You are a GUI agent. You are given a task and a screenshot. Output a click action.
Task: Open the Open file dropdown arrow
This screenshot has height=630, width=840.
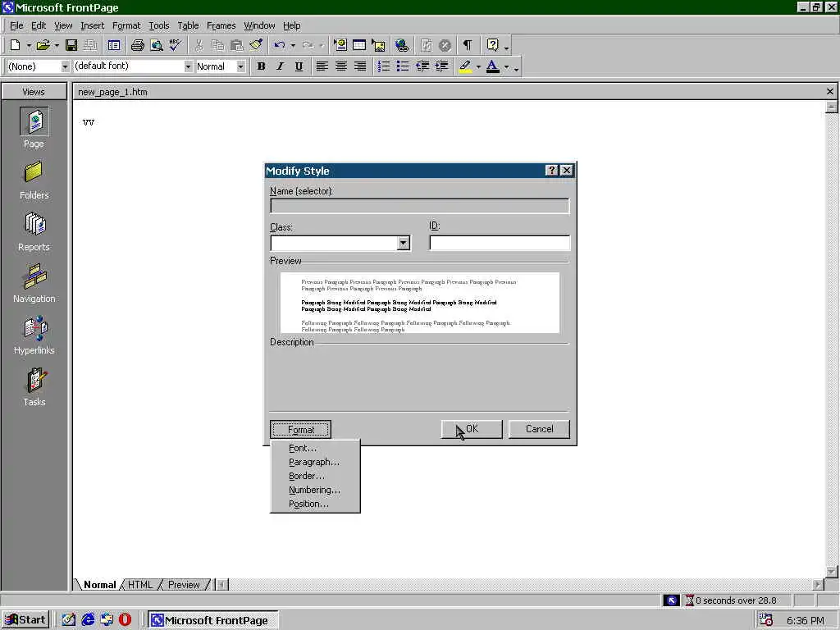(57, 46)
